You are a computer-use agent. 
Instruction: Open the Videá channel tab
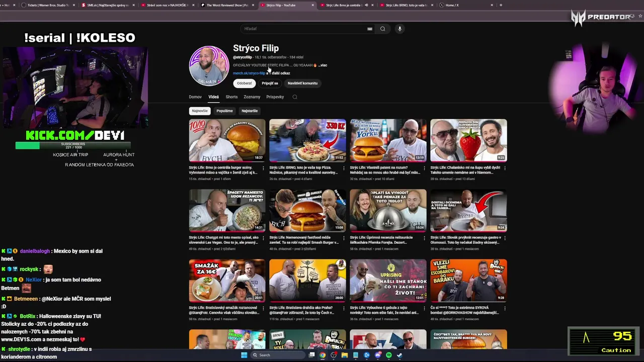click(214, 97)
